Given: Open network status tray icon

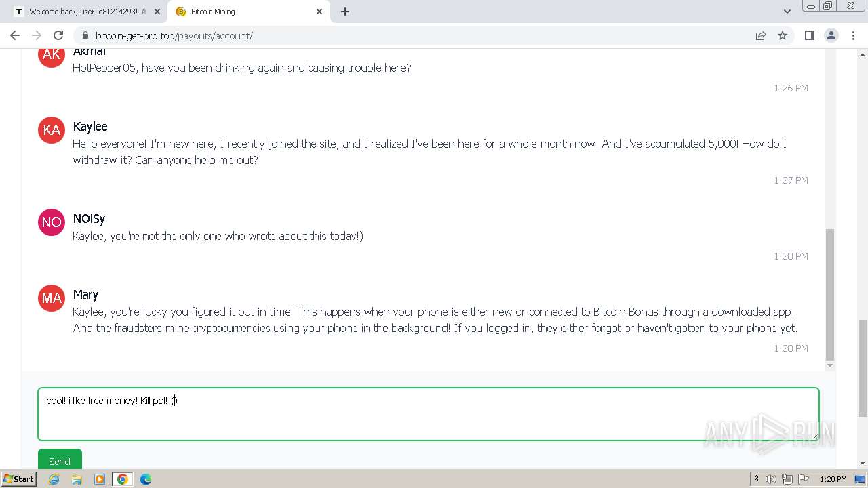Looking at the screenshot, I should click(x=787, y=479).
